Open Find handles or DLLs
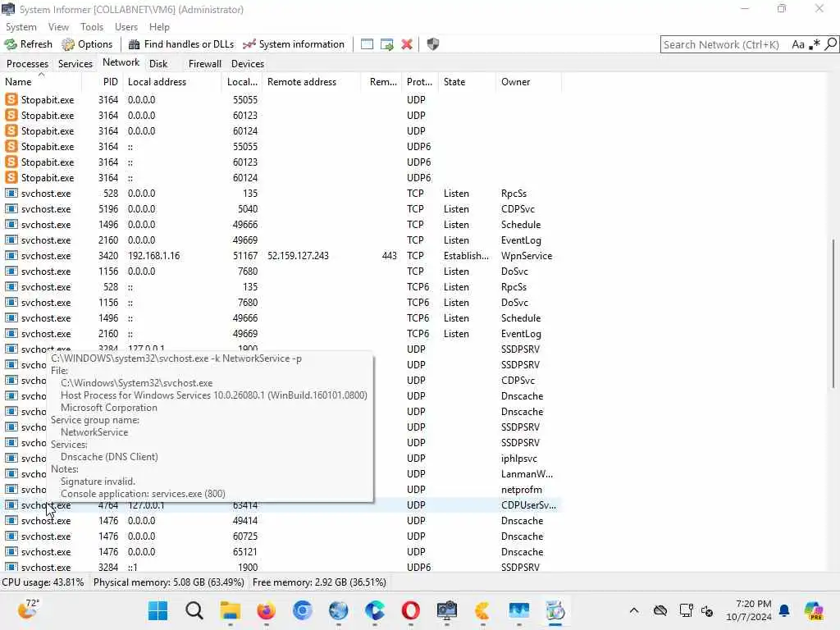This screenshot has width=840, height=630. [181, 44]
